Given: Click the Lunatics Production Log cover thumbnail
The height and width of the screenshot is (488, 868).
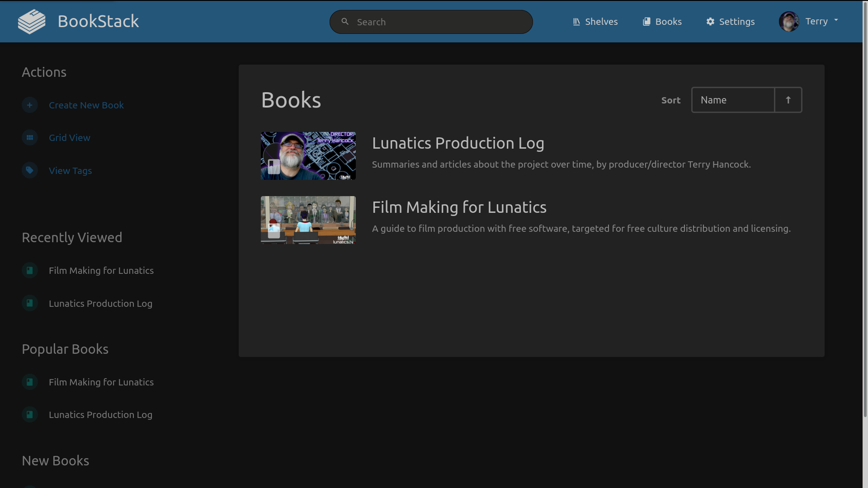Looking at the screenshot, I should click(308, 156).
